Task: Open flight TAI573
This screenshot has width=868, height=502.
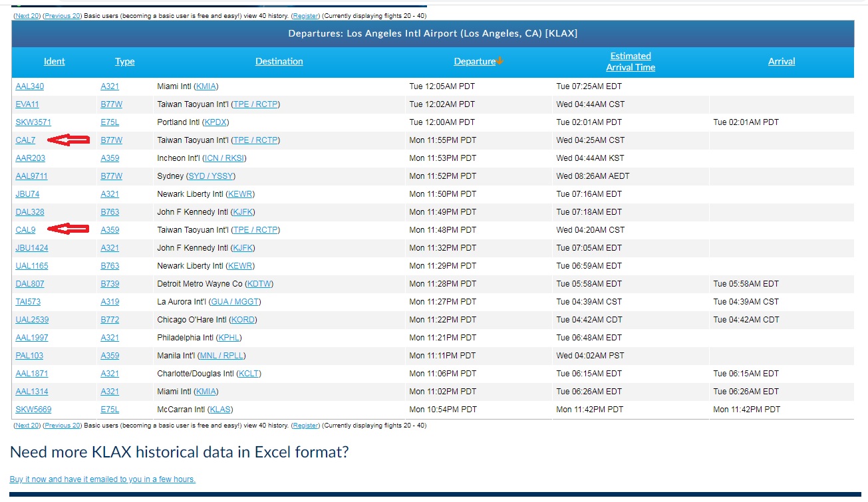Action: (x=28, y=302)
